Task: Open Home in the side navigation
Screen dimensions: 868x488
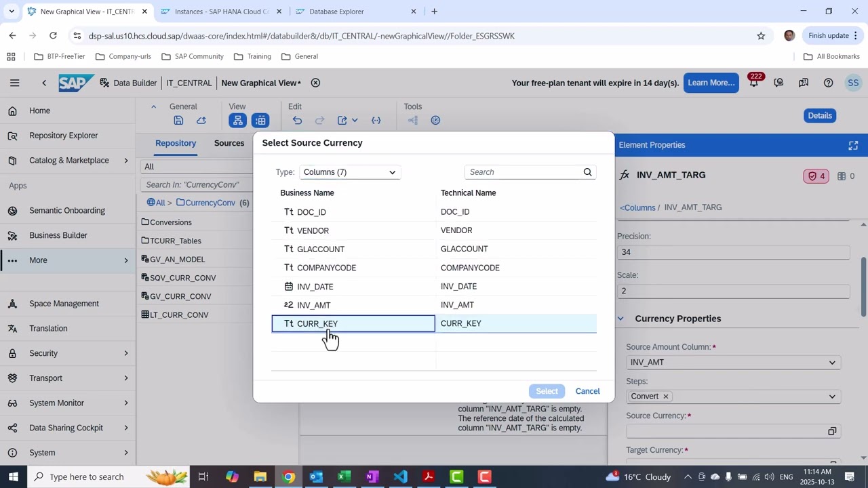Action: (68, 110)
